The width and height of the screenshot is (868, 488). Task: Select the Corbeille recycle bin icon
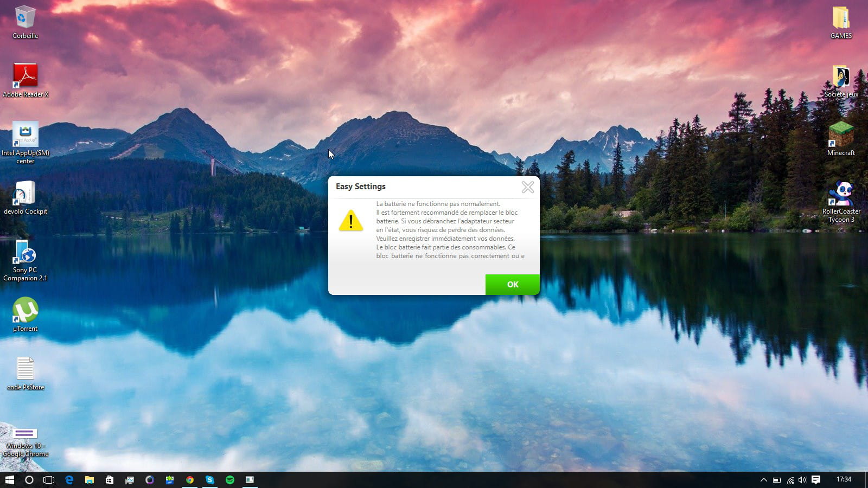25,22
